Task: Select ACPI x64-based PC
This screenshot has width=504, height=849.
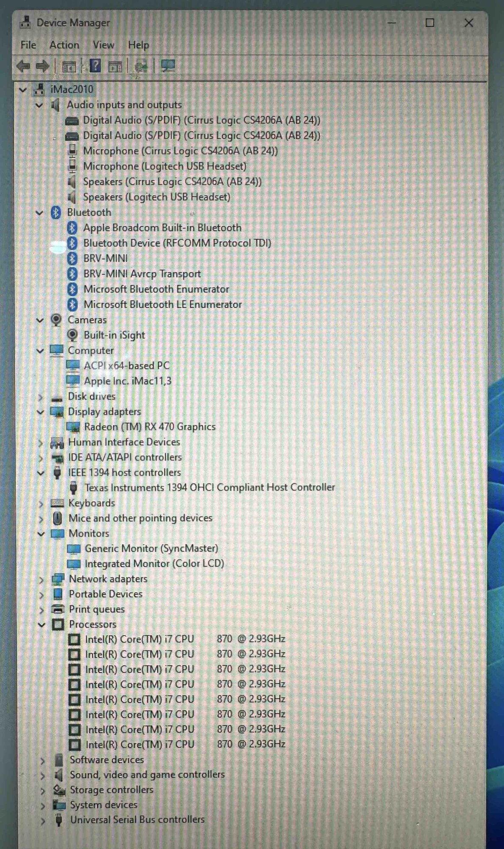Action: [x=126, y=365]
